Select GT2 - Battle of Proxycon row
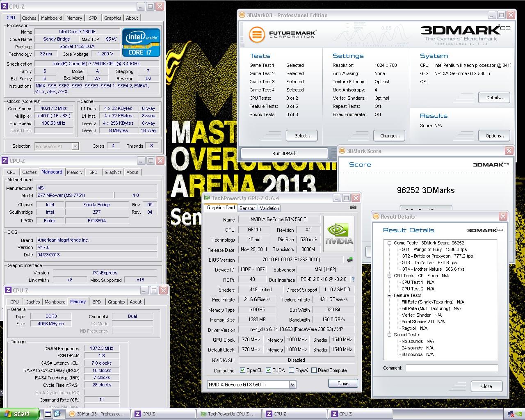Screen dimensions: 525x420 click(437, 256)
